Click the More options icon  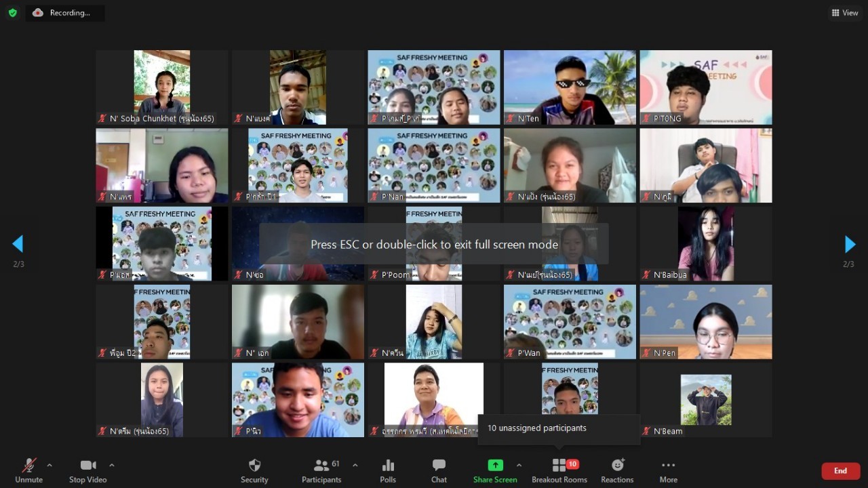tap(668, 466)
